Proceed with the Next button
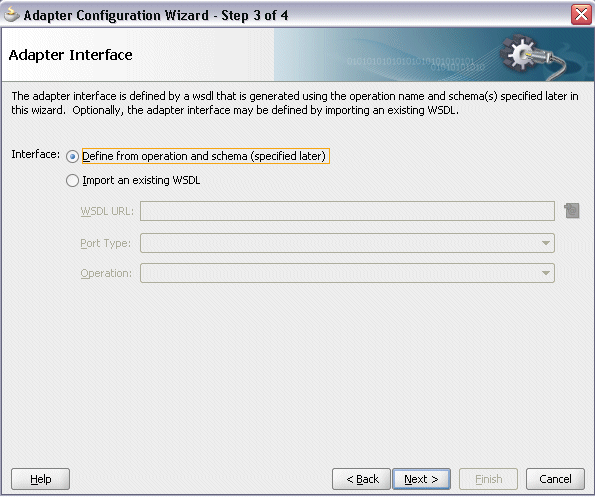 coord(421,479)
